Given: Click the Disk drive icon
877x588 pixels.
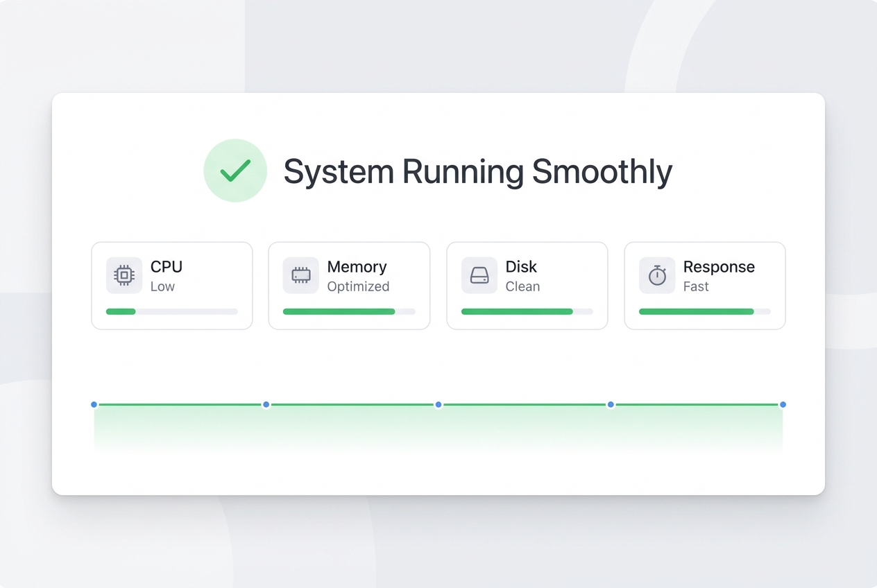Looking at the screenshot, I should click(479, 275).
